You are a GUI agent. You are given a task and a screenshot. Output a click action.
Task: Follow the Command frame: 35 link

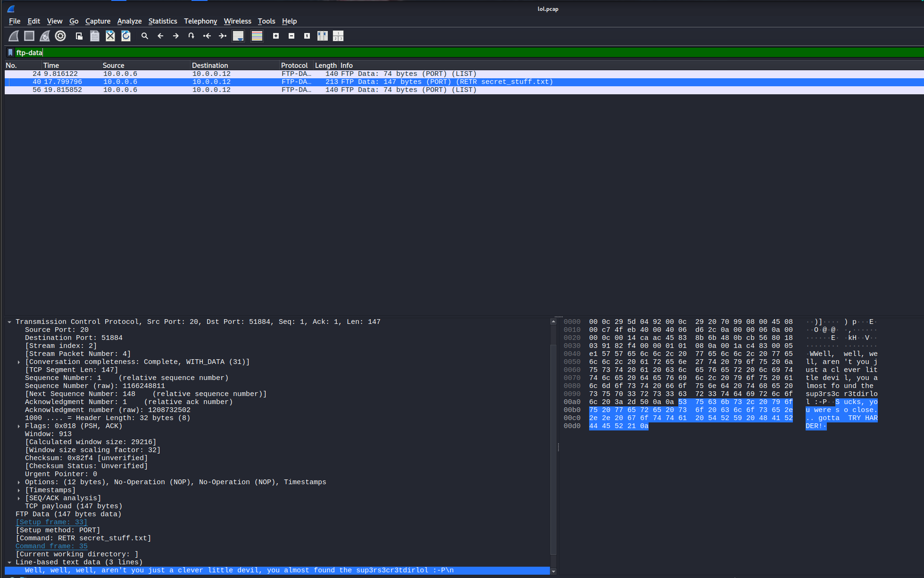[x=51, y=546]
